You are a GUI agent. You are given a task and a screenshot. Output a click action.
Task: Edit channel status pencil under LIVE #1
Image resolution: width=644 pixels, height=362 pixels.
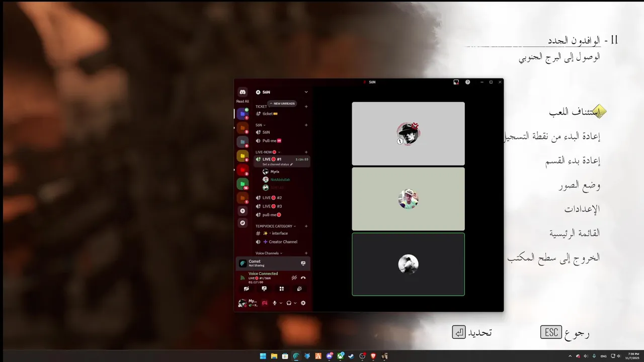[291, 164]
